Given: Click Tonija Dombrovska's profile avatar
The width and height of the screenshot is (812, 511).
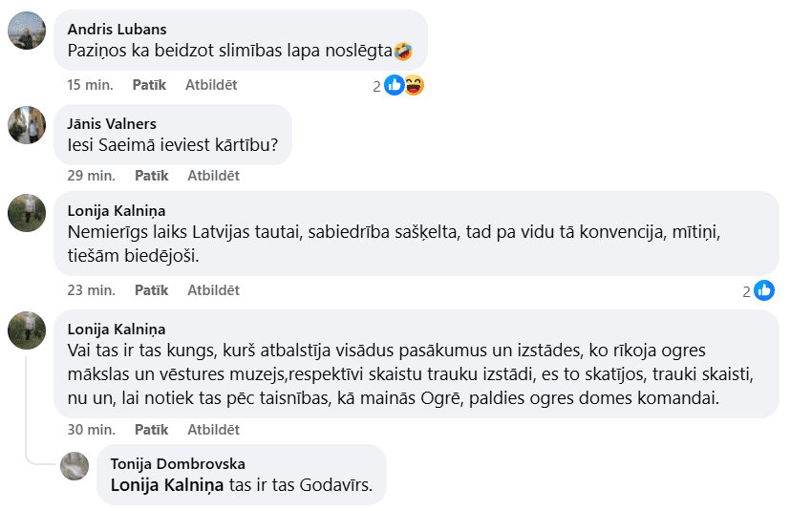Looking at the screenshot, I should 75,465.
